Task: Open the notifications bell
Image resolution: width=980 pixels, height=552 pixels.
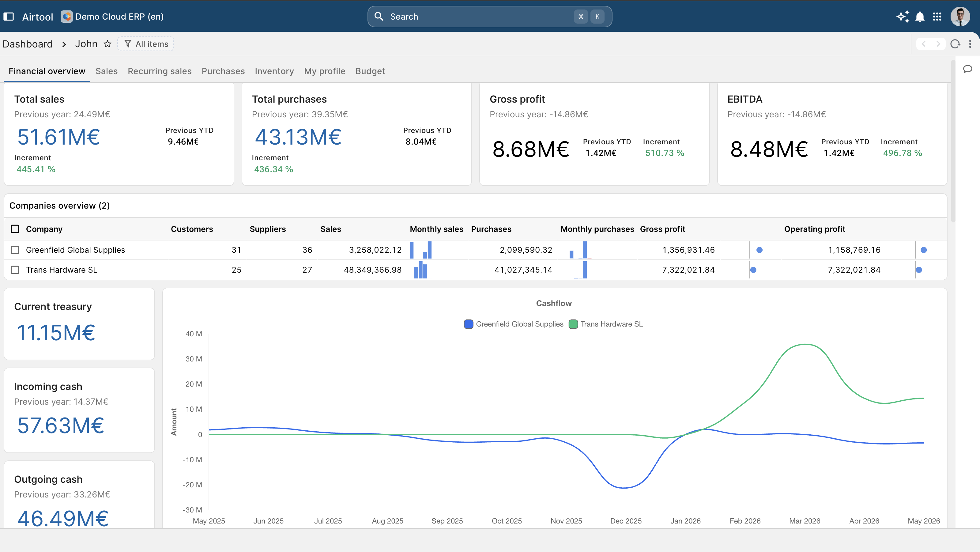Action: (x=920, y=16)
